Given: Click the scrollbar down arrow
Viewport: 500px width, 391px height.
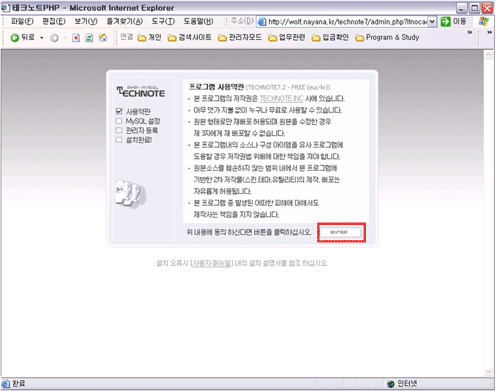Looking at the screenshot, I should [489, 371].
